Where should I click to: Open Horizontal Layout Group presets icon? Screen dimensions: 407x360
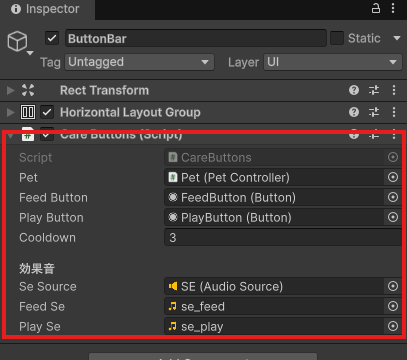point(374,112)
